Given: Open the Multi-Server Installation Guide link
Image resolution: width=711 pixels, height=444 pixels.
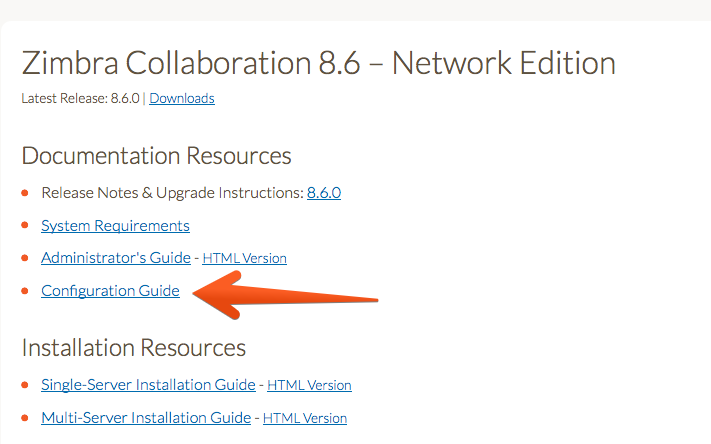Looking at the screenshot, I should click(x=146, y=417).
